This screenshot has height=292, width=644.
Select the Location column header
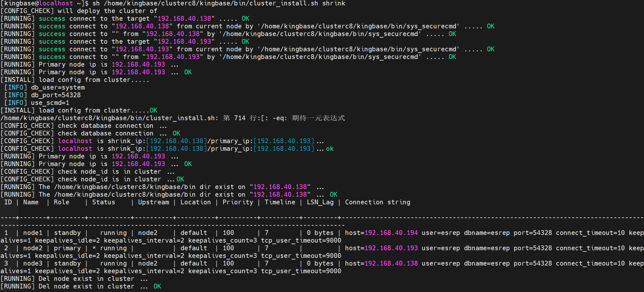click(195, 202)
